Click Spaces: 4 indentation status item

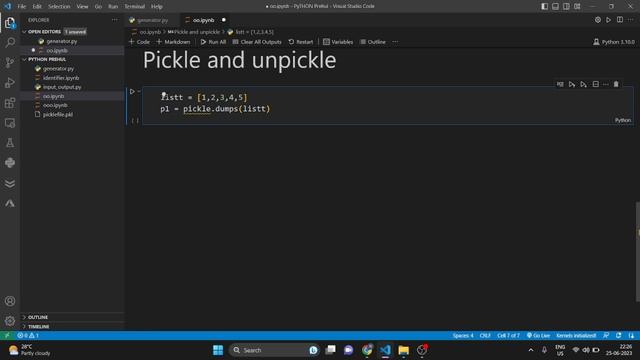463,336
